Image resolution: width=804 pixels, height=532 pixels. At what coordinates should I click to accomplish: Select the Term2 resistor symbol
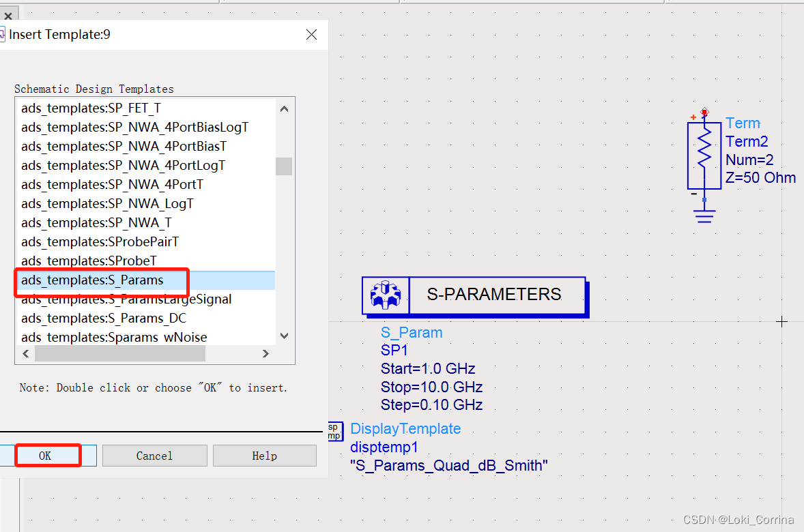[x=704, y=156]
